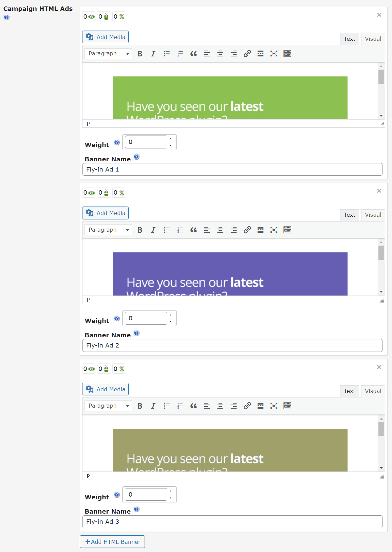Click Add Media for Fly-in Ad 3
The height and width of the screenshot is (552, 392).
105,389
